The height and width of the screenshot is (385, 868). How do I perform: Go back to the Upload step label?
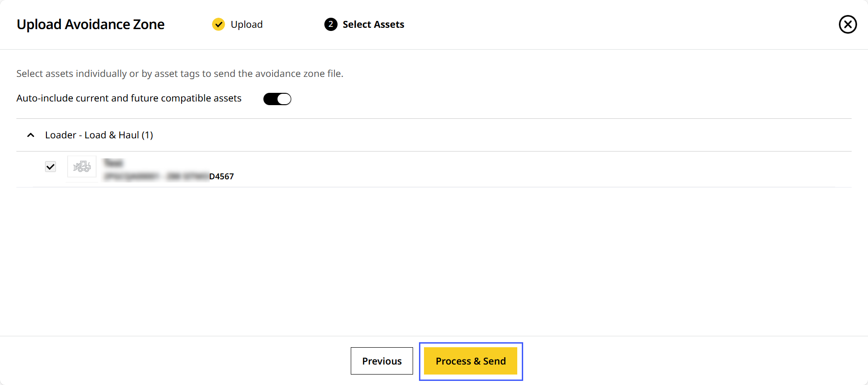247,25
